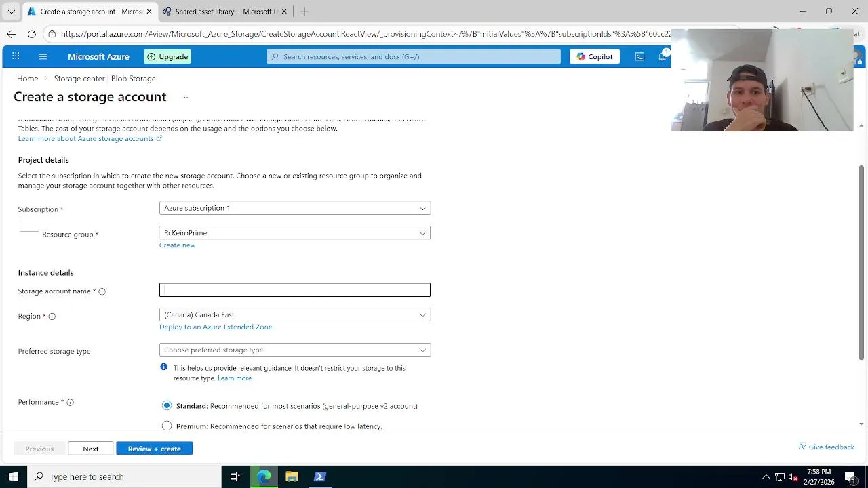Viewport: 868px width, 488px height.
Task: Click Deploy to an Azure Extended Zone
Action: (x=216, y=327)
